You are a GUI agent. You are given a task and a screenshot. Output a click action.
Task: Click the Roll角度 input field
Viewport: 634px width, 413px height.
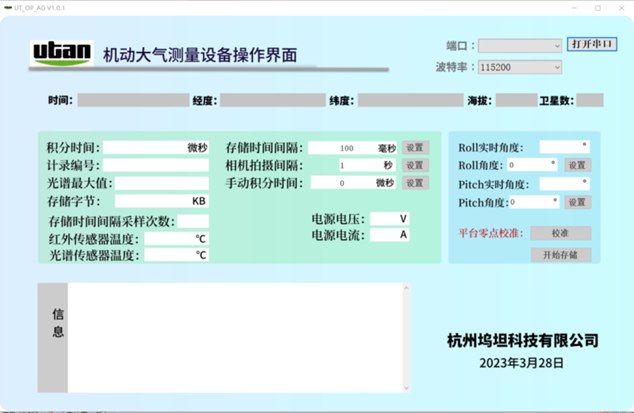tap(530, 165)
